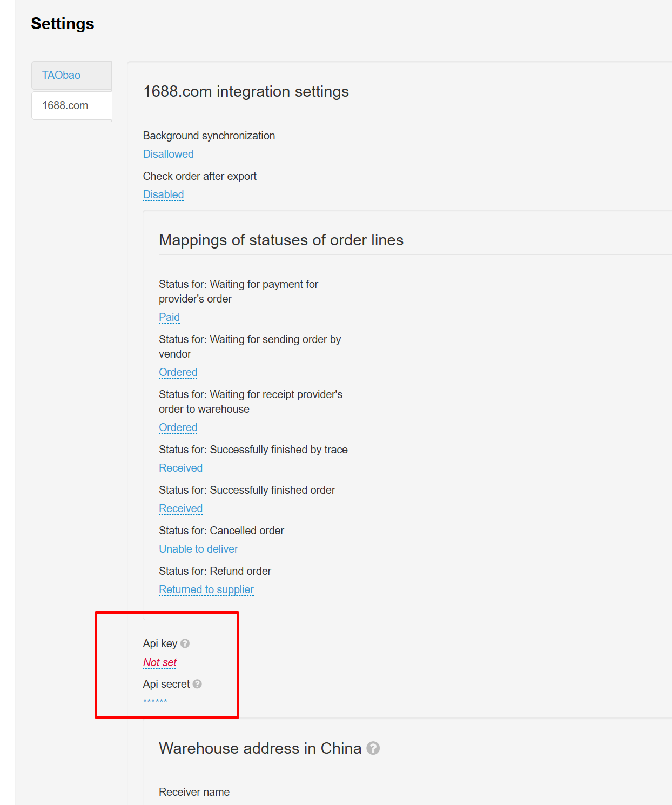The height and width of the screenshot is (805, 672).
Task: Click the masked Api secret asterisks
Action: (x=155, y=702)
